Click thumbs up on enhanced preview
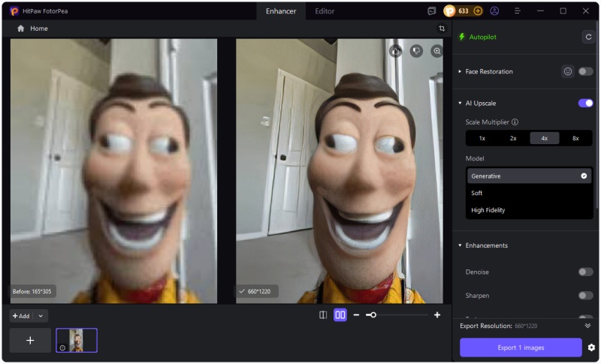Viewport: 601px width, 364px height. point(396,51)
